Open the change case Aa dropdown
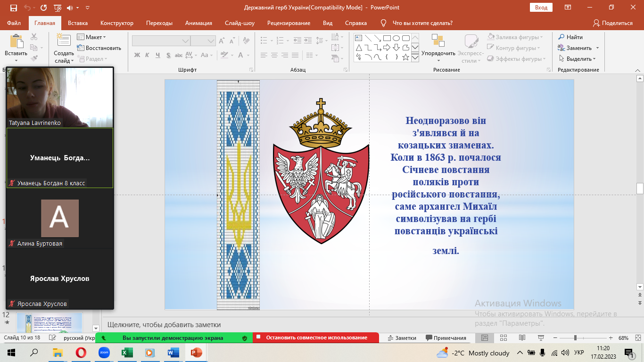Image resolution: width=644 pixels, height=362 pixels. [x=206, y=55]
